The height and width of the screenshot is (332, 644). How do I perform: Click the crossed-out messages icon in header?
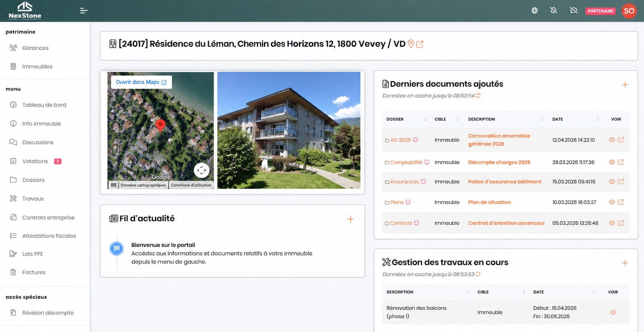point(574,11)
